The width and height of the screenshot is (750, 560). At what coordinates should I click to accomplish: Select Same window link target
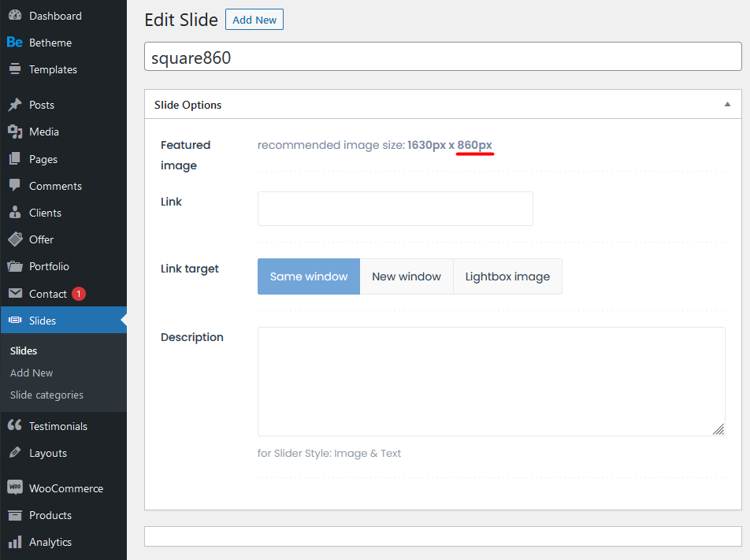(309, 276)
